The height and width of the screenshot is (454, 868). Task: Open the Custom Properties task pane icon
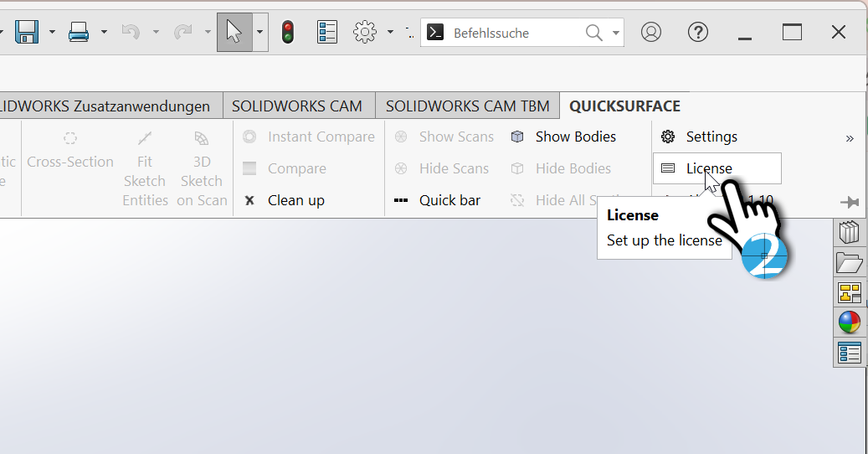click(x=850, y=352)
